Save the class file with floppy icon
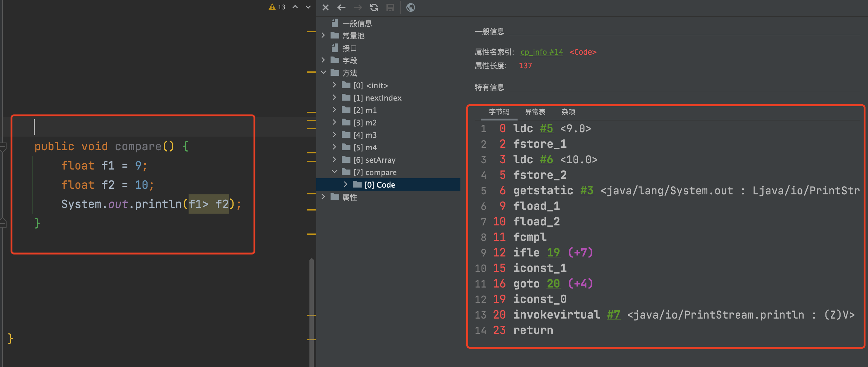 (390, 7)
